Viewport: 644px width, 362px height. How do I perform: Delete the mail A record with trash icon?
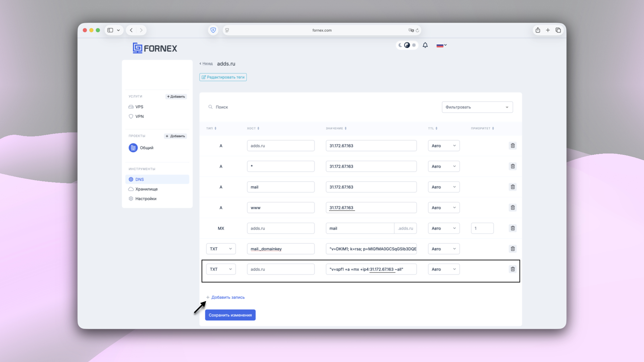tap(513, 187)
